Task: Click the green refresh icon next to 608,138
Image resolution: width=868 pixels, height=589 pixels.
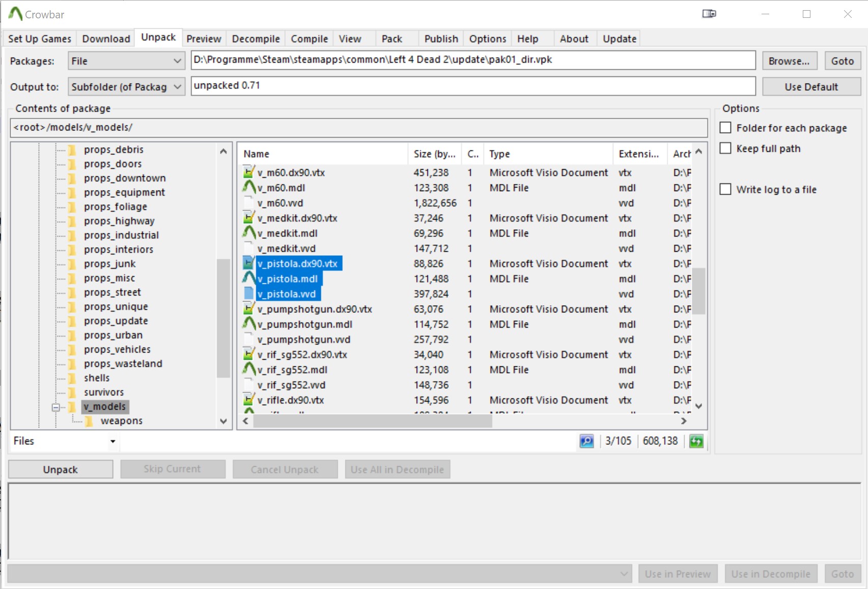Action: (696, 441)
